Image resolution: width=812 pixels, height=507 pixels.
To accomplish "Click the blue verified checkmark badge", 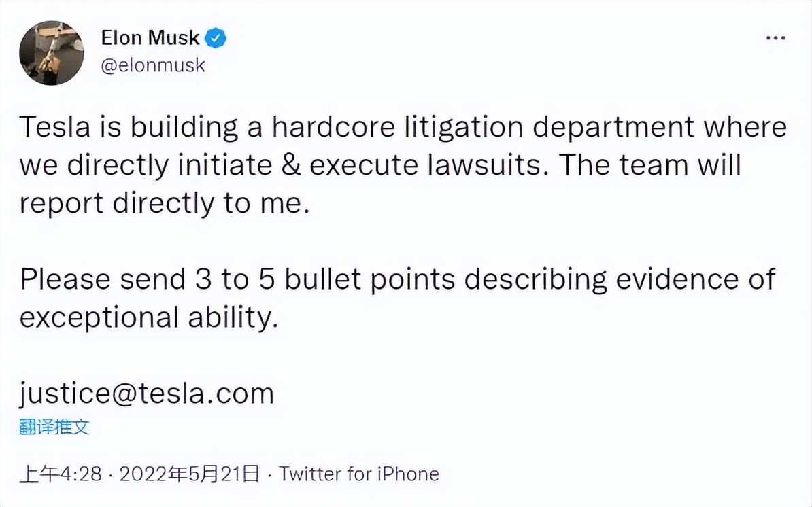I will click(x=216, y=39).
